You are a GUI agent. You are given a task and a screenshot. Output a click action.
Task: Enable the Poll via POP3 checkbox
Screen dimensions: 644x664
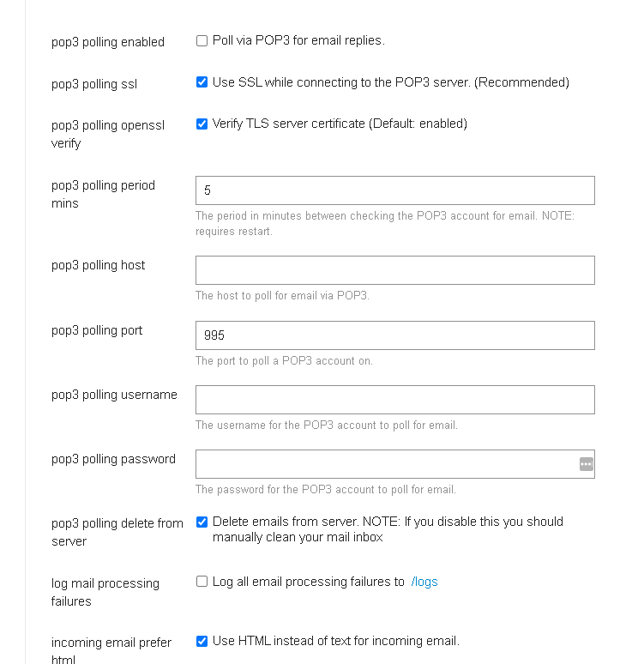click(x=202, y=40)
